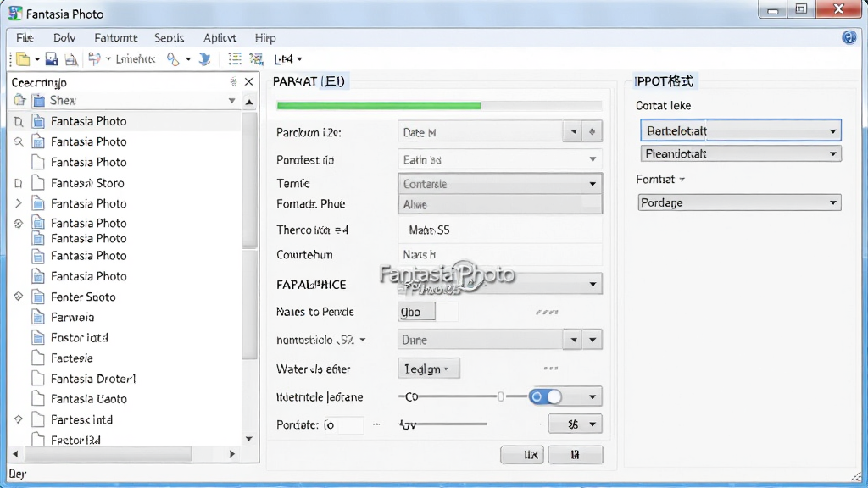
Task: Open the Teglgn dropdown button
Action: pyautogui.click(x=428, y=369)
